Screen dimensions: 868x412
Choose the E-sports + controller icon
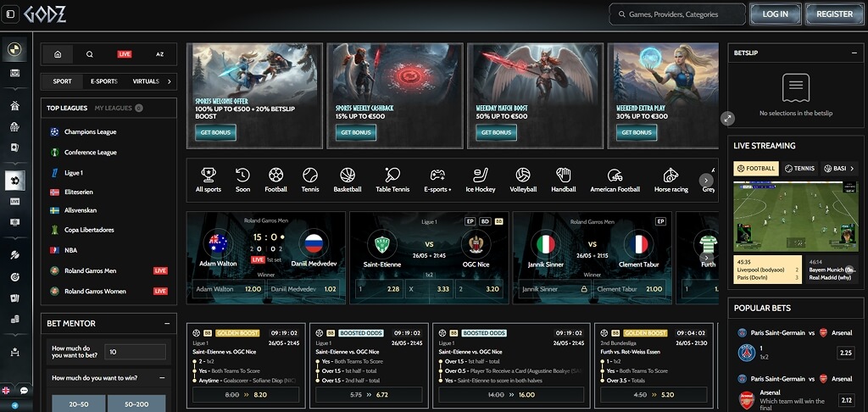(437, 175)
